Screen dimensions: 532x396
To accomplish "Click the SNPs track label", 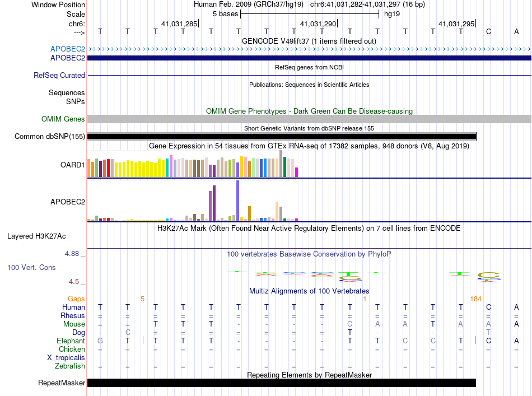I will (x=76, y=101).
